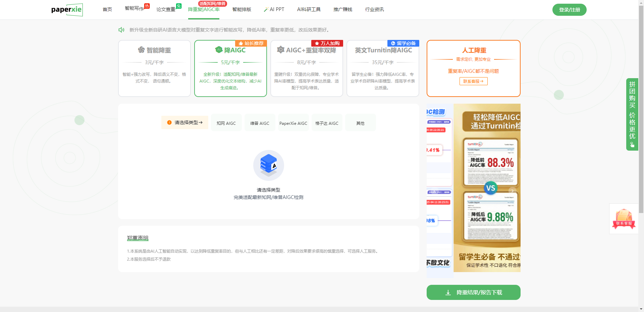Open the 智能排版 menu item

[242, 9]
